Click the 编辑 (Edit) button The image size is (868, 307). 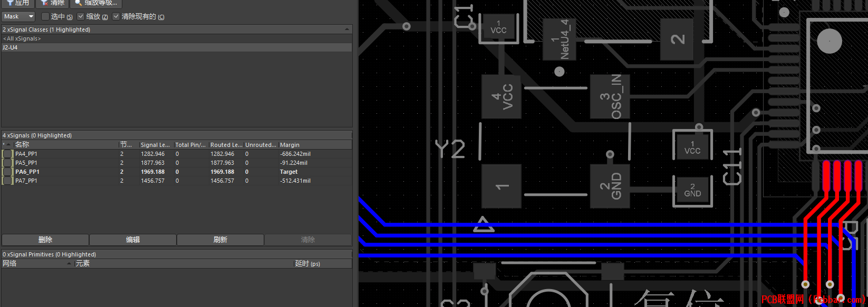(x=133, y=240)
